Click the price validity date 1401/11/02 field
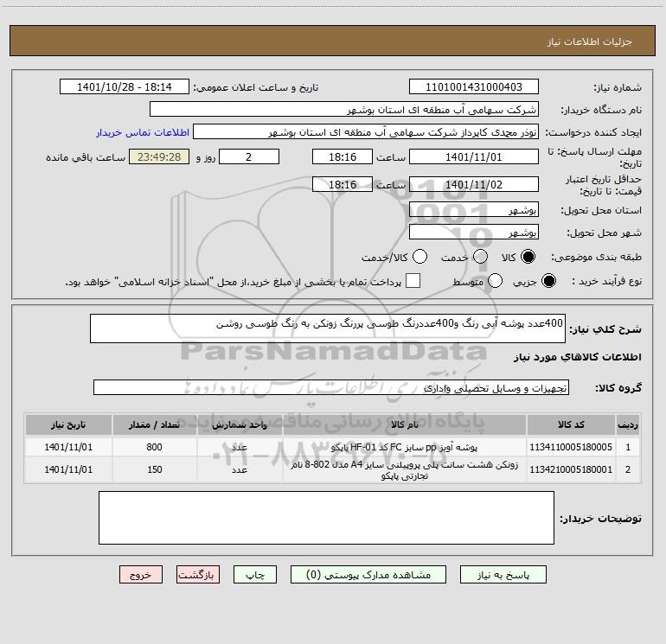The width and height of the screenshot is (666, 644). tap(474, 184)
